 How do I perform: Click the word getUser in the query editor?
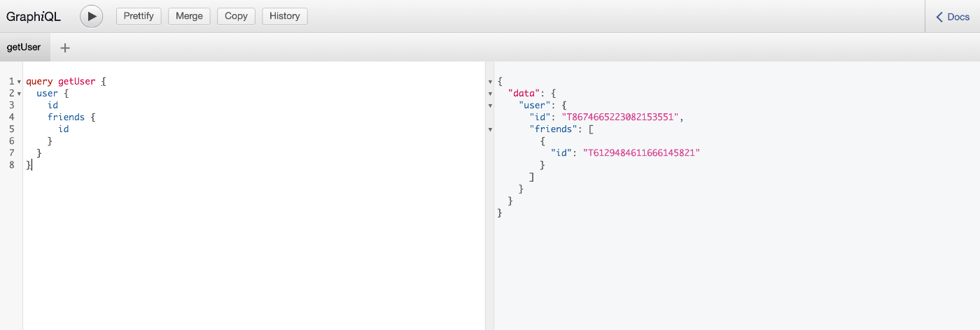pos(77,81)
